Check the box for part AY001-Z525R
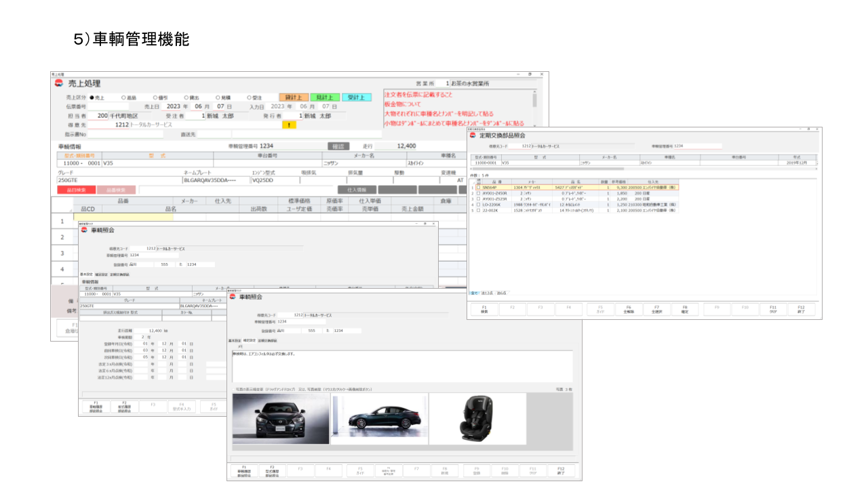 tap(478, 199)
